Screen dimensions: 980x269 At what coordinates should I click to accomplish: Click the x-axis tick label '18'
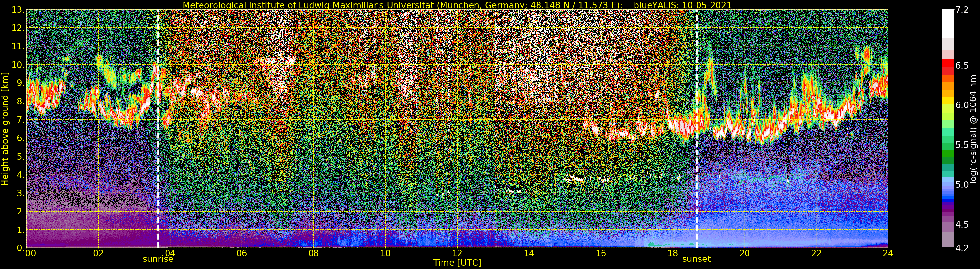point(673,253)
